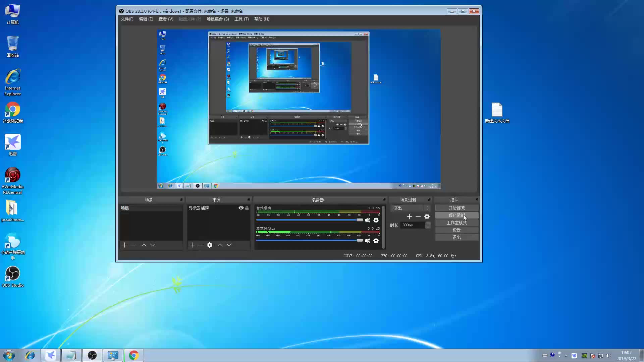644x362 pixels.
Task: Adjust the 台式音响 volume slider handle
Action: click(x=360, y=220)
